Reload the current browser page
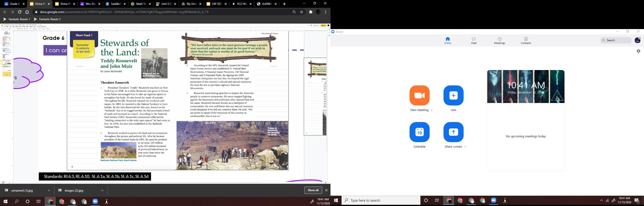The image size is (644, 206). (20, 12)
